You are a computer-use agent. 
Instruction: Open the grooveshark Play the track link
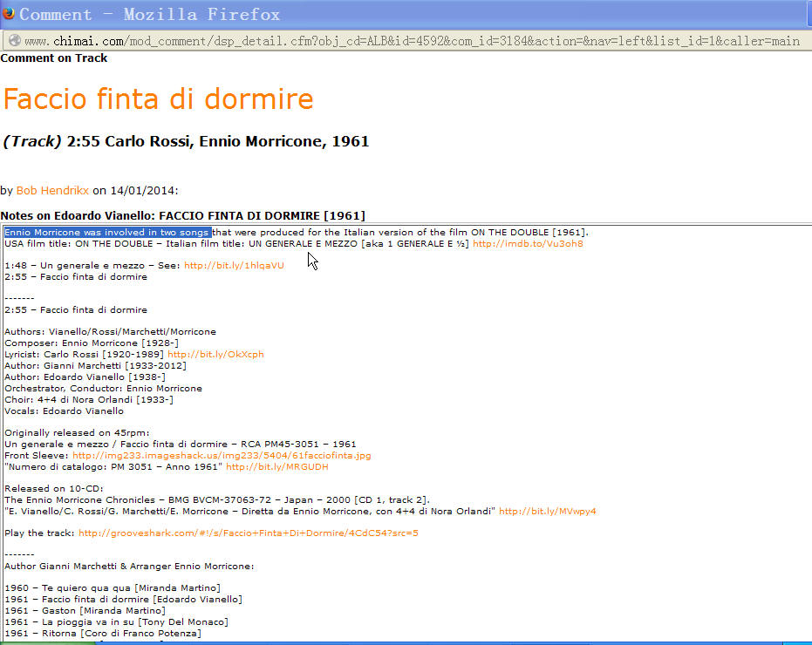tap(248, 533)
